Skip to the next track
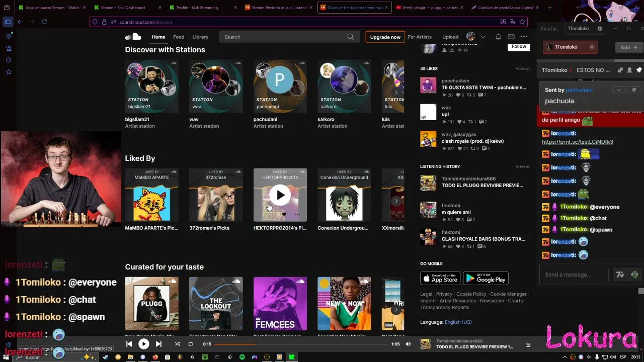 [x=158, y=344]
